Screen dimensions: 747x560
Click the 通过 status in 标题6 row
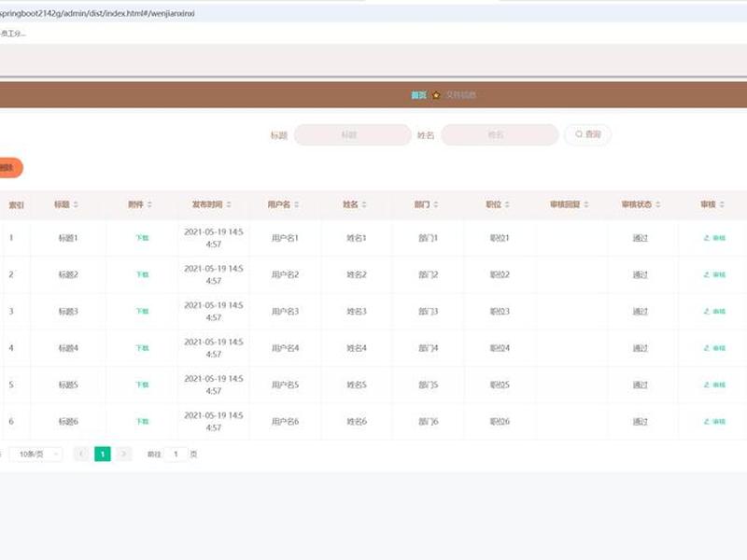(640, 422)
